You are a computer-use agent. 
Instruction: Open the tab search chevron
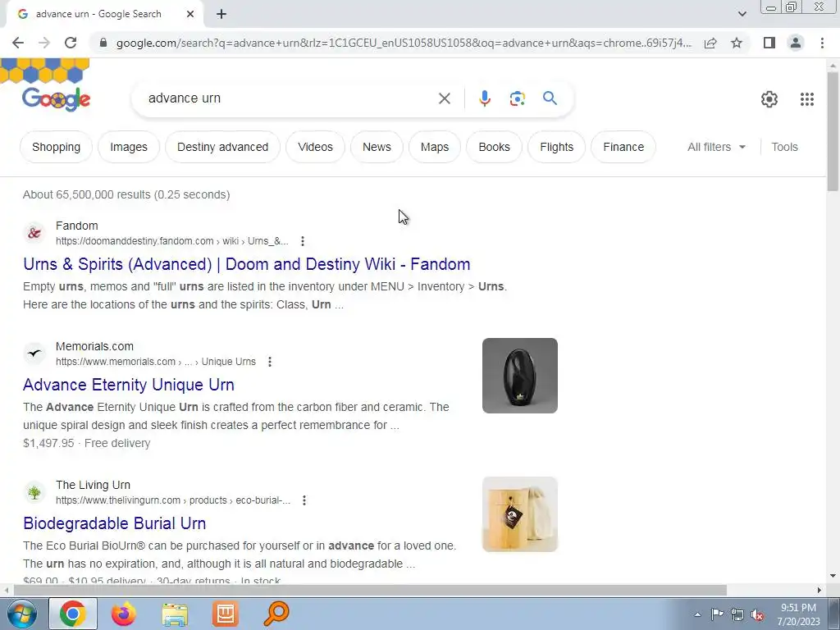(742, 15)
